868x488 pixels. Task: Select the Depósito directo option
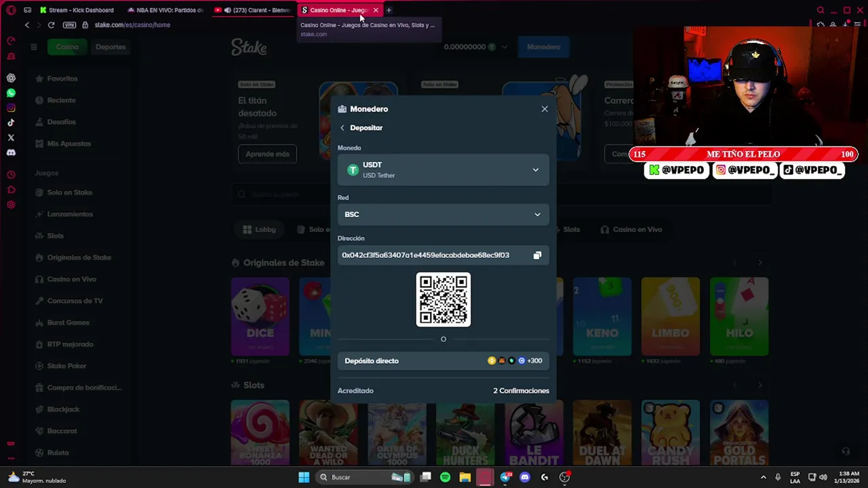(443, 361)
